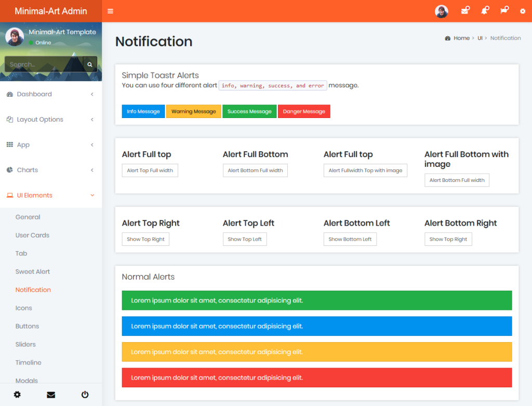Click the Layout Options copy icon
Viewport: 532px width, 406px height.
pyautogui.click(x=10, y=120)
